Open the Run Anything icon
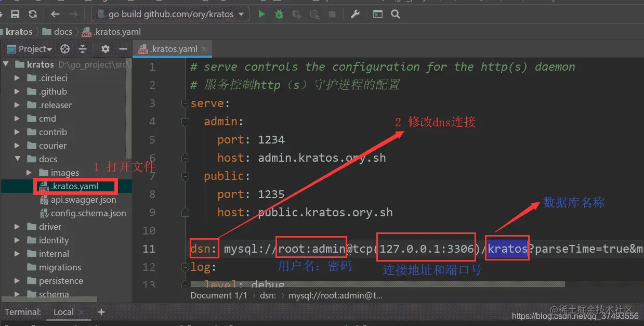644x326 pixels. (378, 14)
